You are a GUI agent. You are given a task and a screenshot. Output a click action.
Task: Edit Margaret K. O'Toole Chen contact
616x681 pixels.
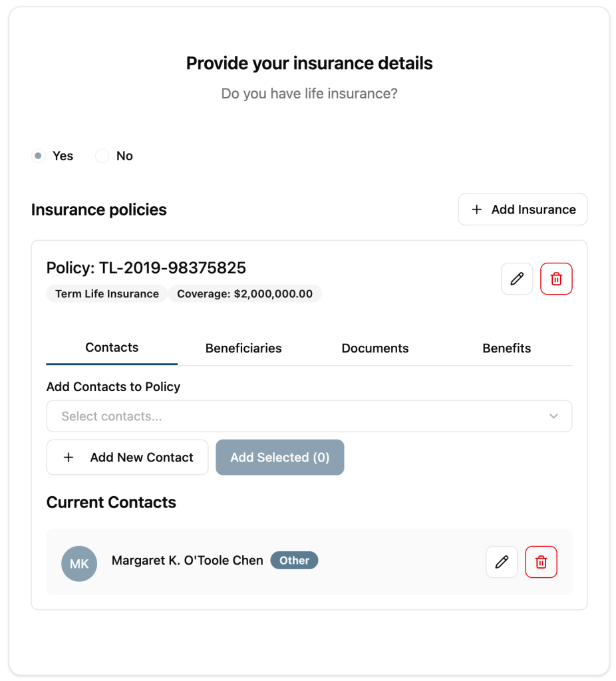(502, 562)
